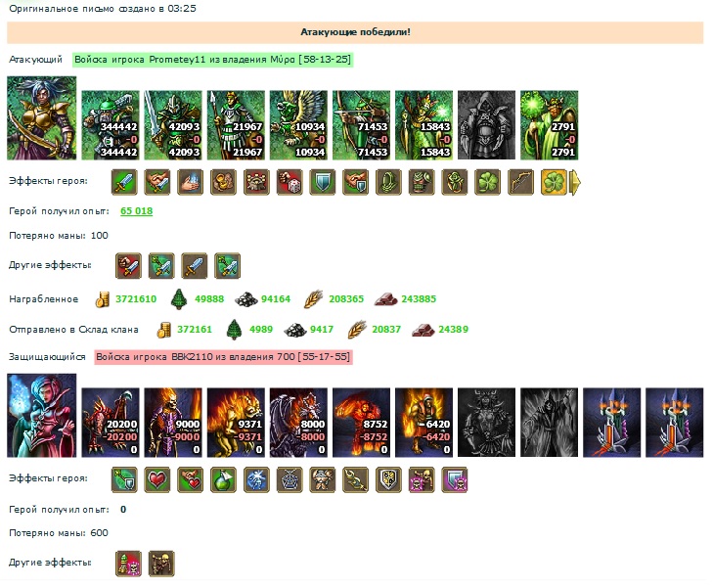Click the skeleton archer other-effects icon
The image size is (713, 588).
(161, 564)
